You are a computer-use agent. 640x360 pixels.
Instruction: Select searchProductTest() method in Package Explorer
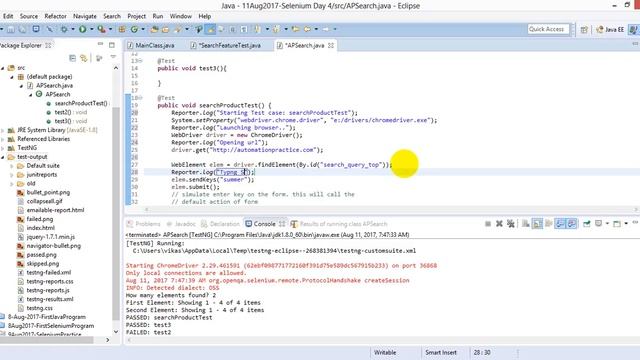81,103
